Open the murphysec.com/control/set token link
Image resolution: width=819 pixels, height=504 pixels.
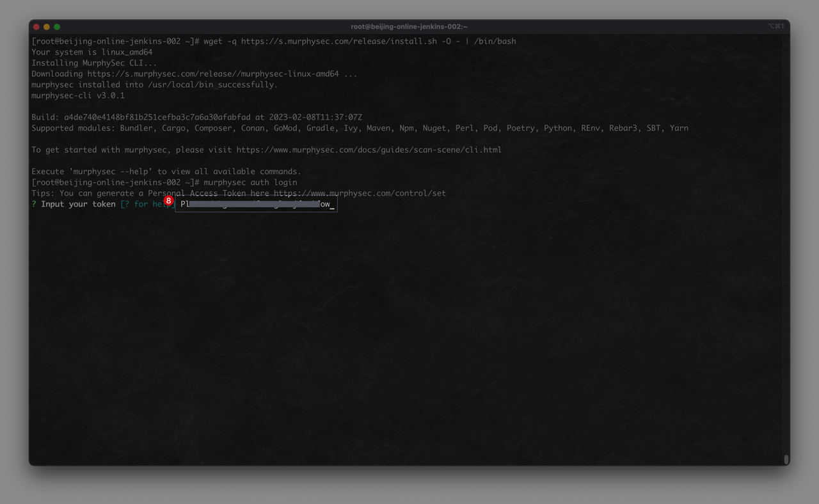[360, 193]
